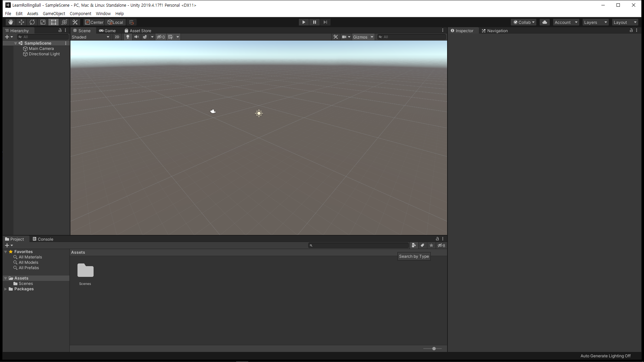Screen dimensions: 644x362
Task: Click the Step frame button
Action: pos(325,22)
